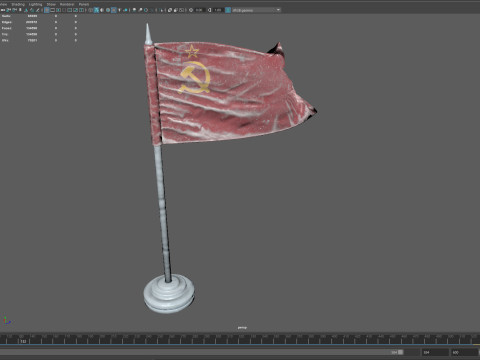Toggle the View Transform button

coord(228,10)
